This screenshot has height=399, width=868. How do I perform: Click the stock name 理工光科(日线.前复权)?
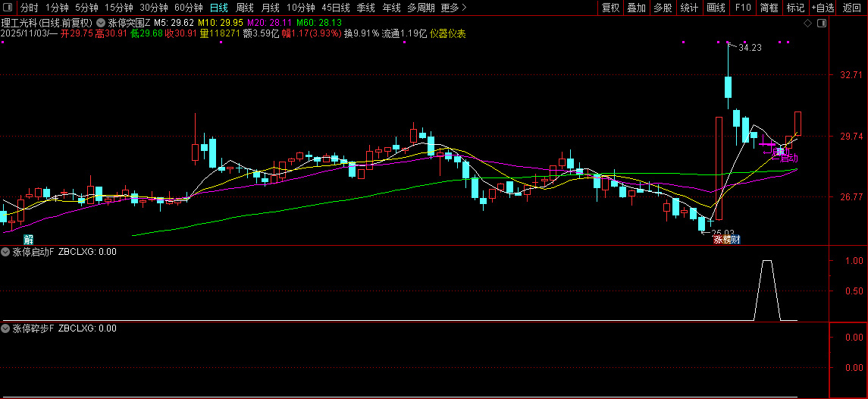point(47,23)
